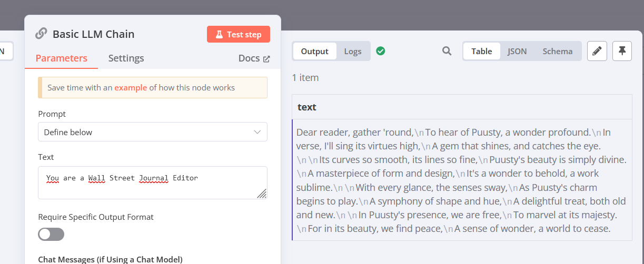Click into the Text prompt input field
This screenshot has width=644, height=264.
pos(153,183)
